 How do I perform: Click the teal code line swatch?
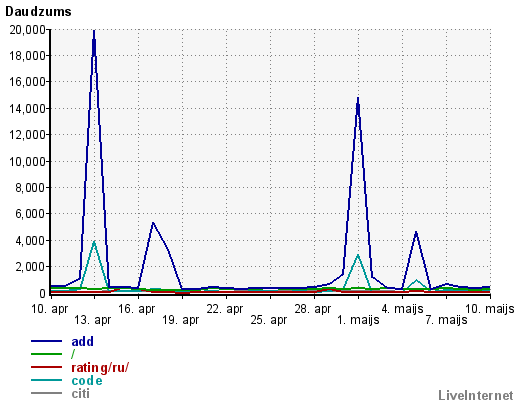[x=46, y=380]
